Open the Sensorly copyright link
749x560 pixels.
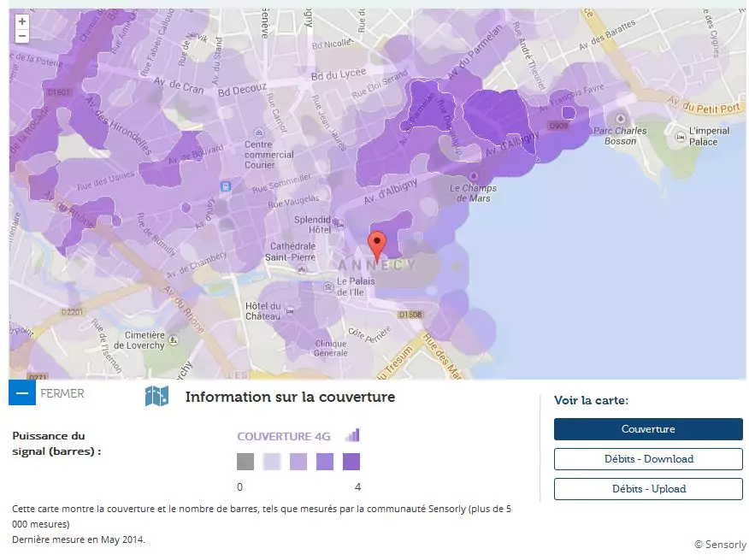click(x=720, y=545)
